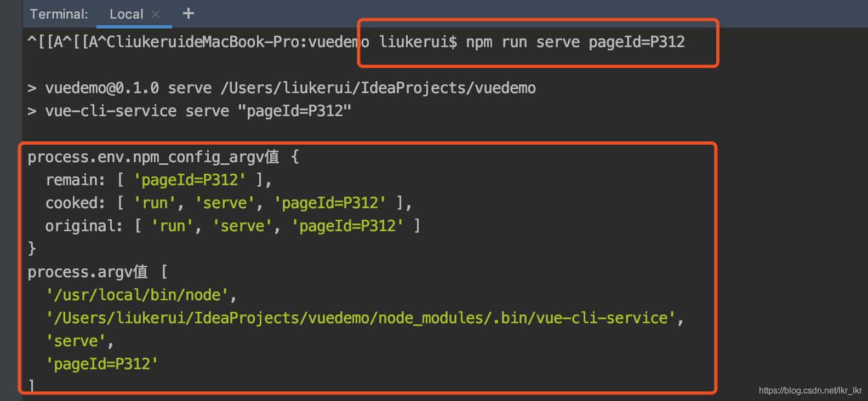Click the npm run serve pageId=P312 command
Image resolution: width=868 pixels, height=401 pixels.
tap(575, 42)
